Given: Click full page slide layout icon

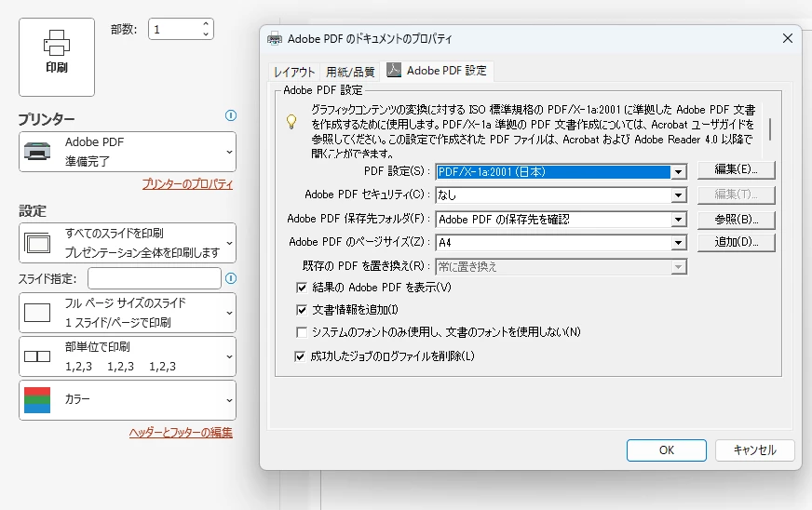Looking at the screenshot, I should pyautogui.click(x=37, y=313).
